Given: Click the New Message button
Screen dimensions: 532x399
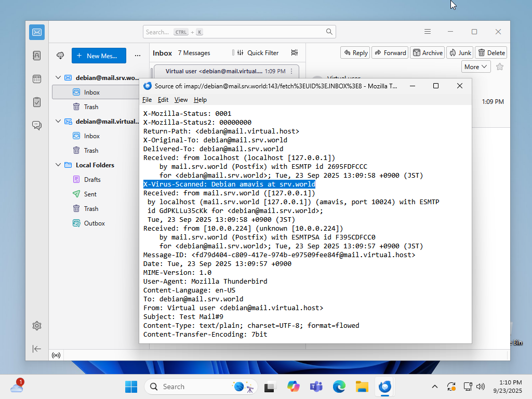Looking at the screenshot, I should 98,56.
